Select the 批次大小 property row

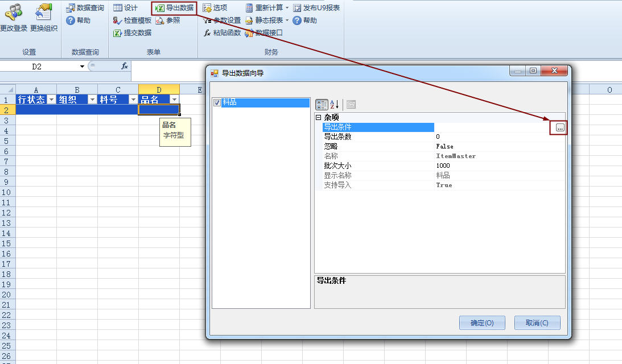(x=376, y=166)
